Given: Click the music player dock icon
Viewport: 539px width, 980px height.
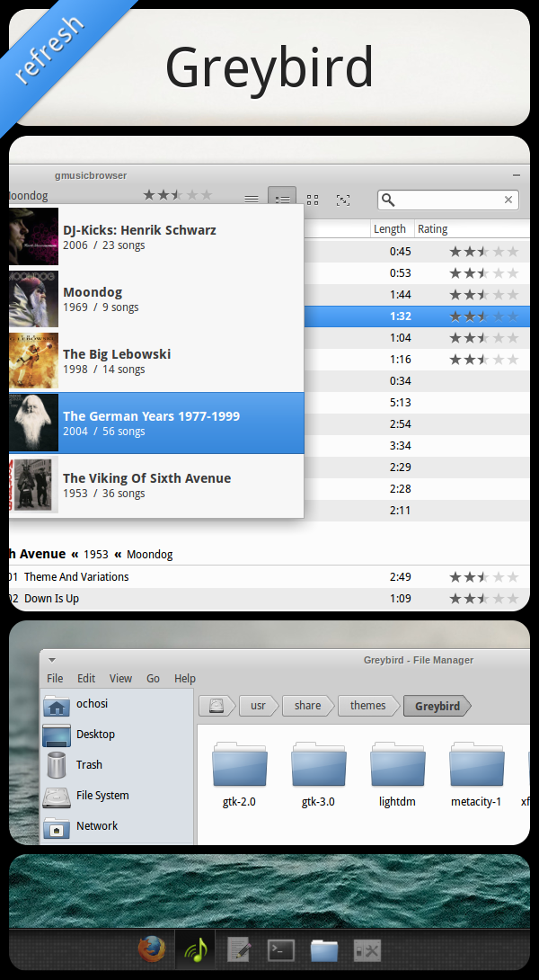Looking at the screenshot, I should (x=195, y=949).
